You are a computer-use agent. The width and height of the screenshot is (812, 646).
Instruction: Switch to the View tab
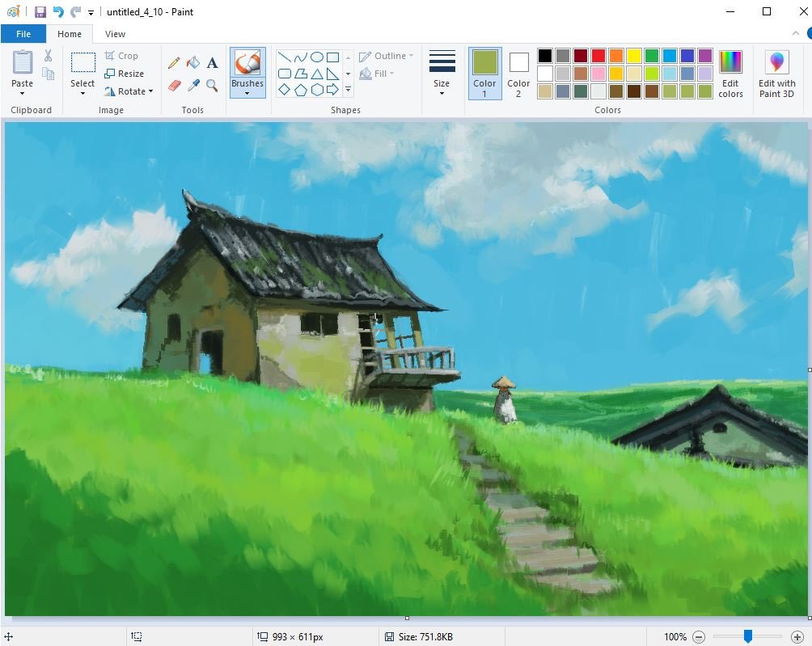(x=115, y=34)
